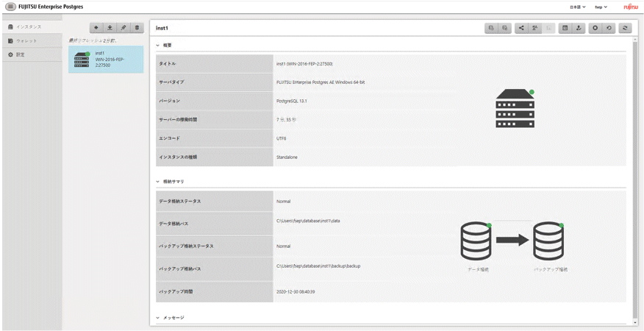Click the backup database icon in inst1 toolbar
Image resolution: width=644 pixels, height=331 pixels.
coord(491,28)
